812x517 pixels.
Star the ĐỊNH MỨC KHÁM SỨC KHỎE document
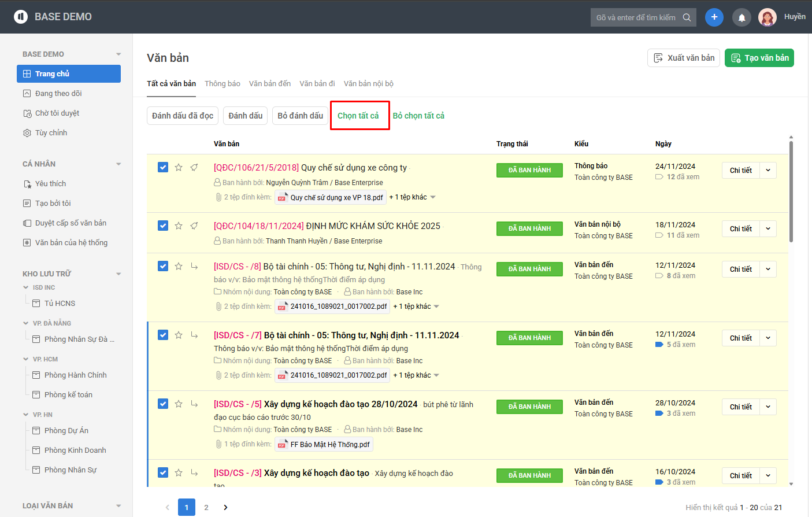coord(179,226)
